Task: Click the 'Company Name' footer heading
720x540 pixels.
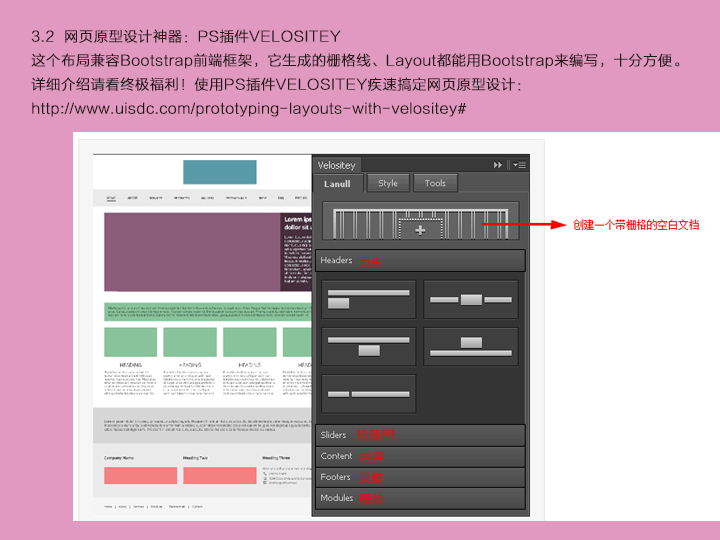Action: coord(119,458)
